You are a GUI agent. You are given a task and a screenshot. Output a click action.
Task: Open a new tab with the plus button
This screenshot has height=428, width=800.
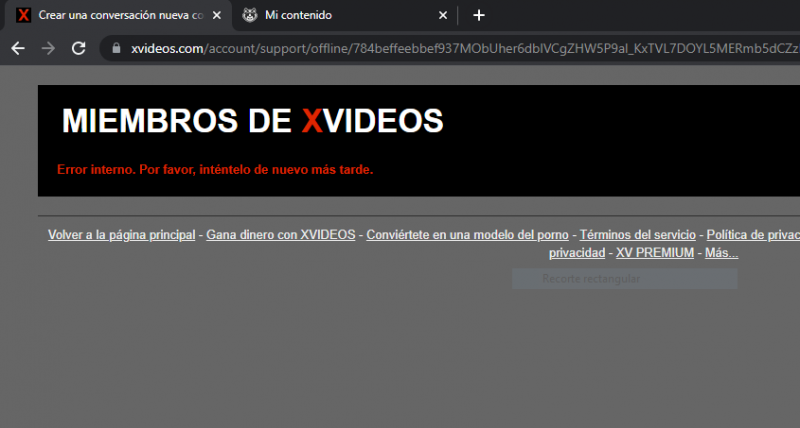tap(479, 15)
